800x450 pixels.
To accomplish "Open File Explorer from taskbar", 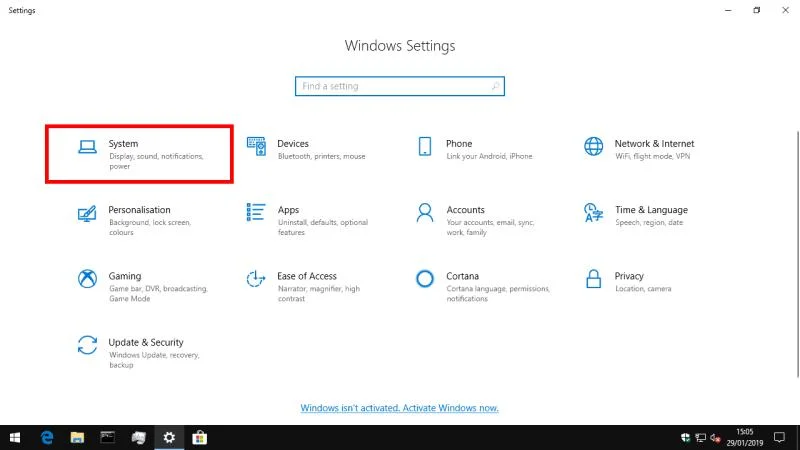I will point(77,438).
